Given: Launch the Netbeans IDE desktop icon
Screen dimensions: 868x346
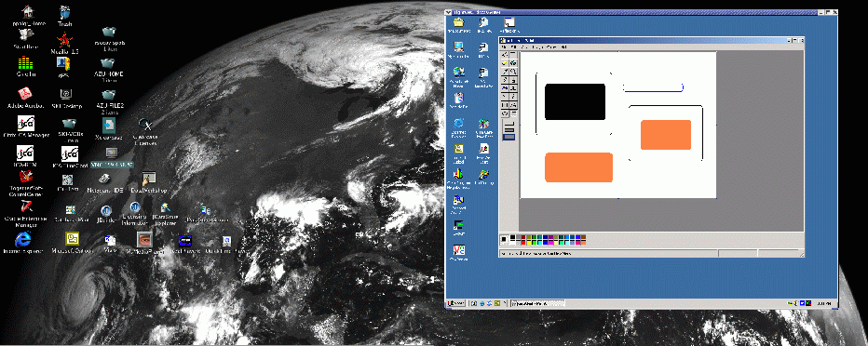Looking at the screenshot, I should click(104, 183).
